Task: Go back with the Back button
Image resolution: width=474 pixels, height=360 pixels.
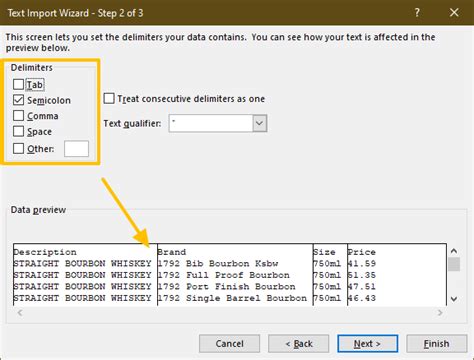Action: (x=299, y=344)
